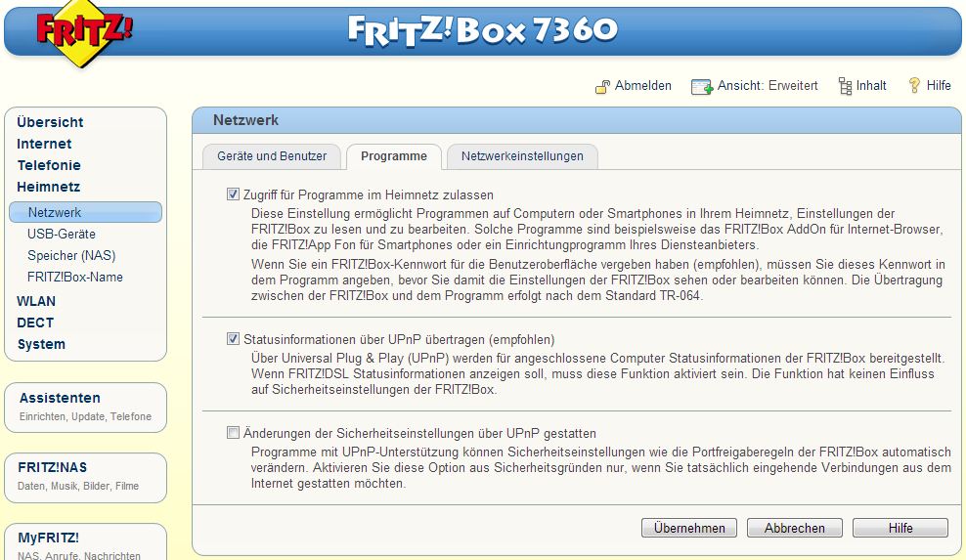The image size is (966, 560).
Task: Click the Hilfe question mark icon
Action: coord(914,86)
